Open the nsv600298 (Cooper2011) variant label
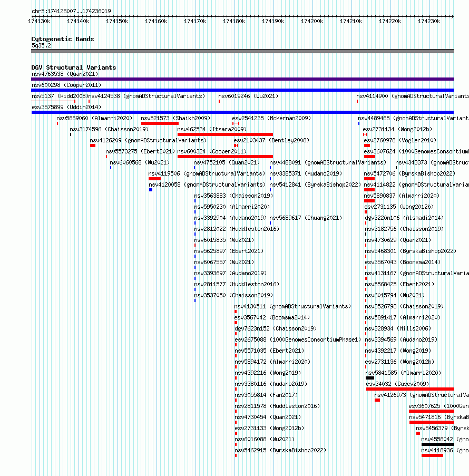The width and height of the screenshot is (469, 476). pos(66,85)
